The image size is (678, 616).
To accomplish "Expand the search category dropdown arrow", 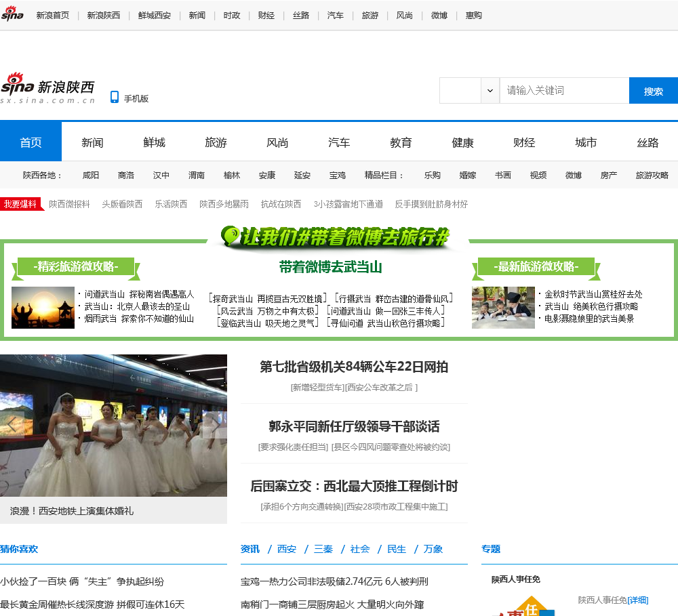I will tap(490, 91).
